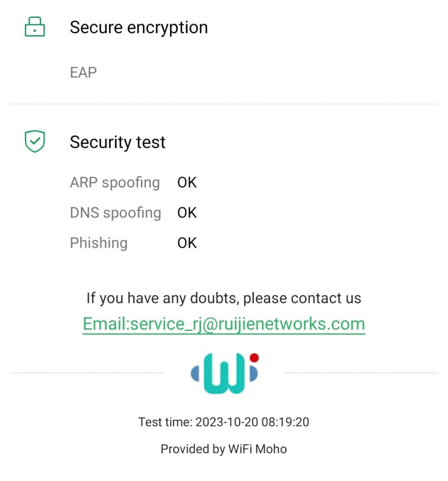Open the service email address link
Image resolution: width=448 pixels, height=481 pixels.
point(224,324)
